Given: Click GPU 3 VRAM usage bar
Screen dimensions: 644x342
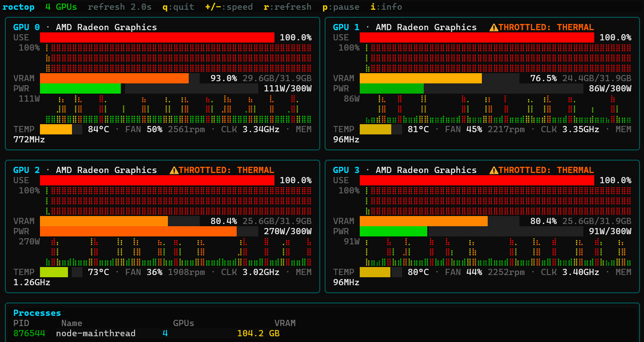Looking at the screenshot, I should pos(440,221).
